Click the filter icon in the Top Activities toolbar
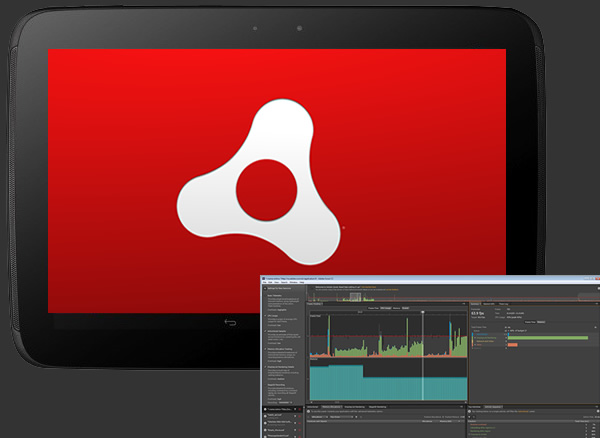This screenshot has height=438, width=600. point(470,417)
